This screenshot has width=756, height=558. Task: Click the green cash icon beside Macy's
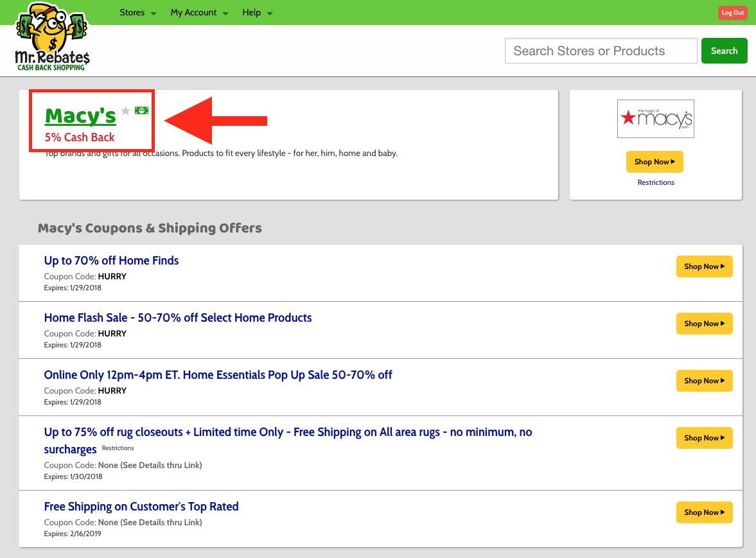click(141, 110)
